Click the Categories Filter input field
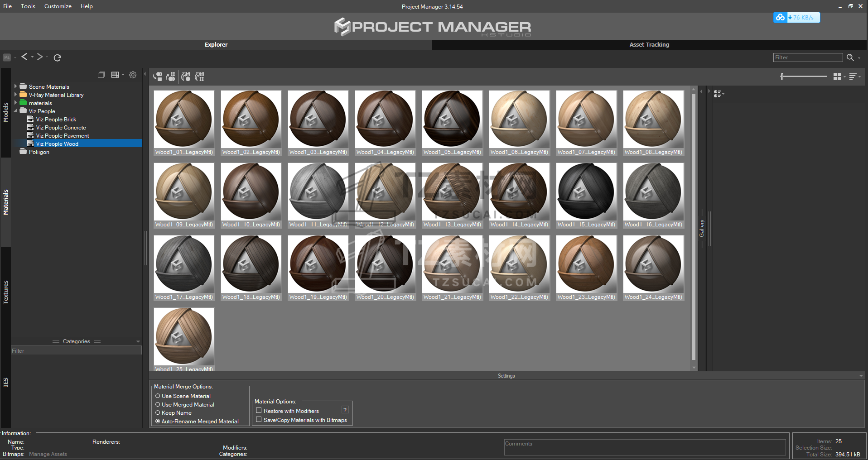 pos(77,350)
